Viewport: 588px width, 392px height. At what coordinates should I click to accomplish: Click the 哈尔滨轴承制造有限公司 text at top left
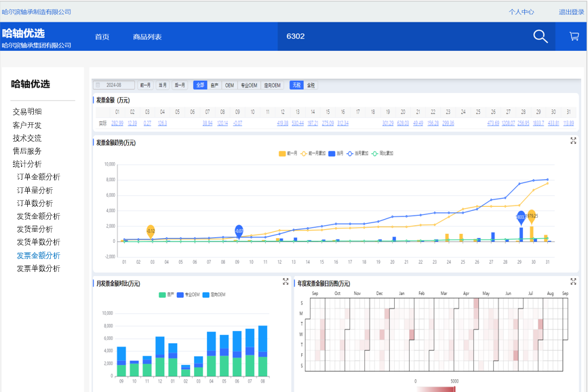tap(37, 12)
